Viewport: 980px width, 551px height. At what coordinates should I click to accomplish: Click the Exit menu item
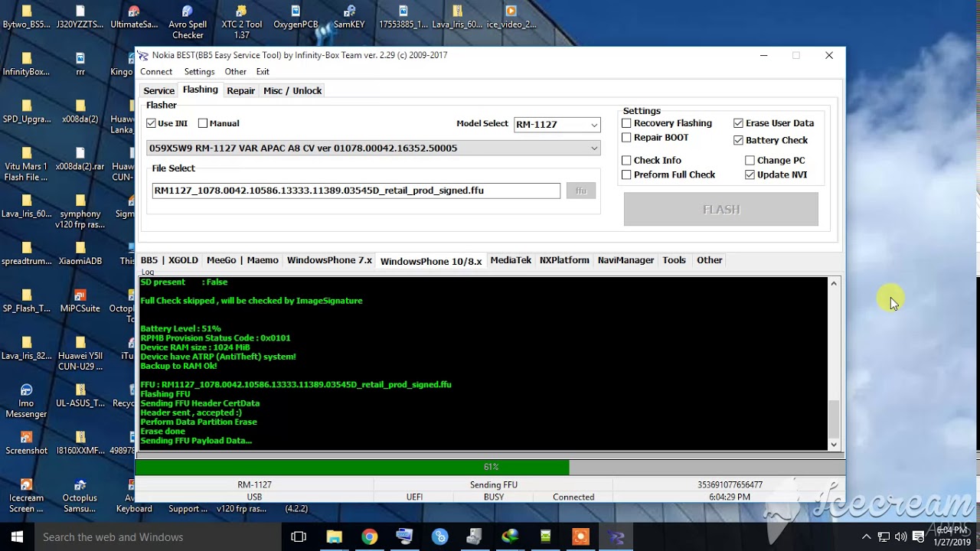[263, 71]
